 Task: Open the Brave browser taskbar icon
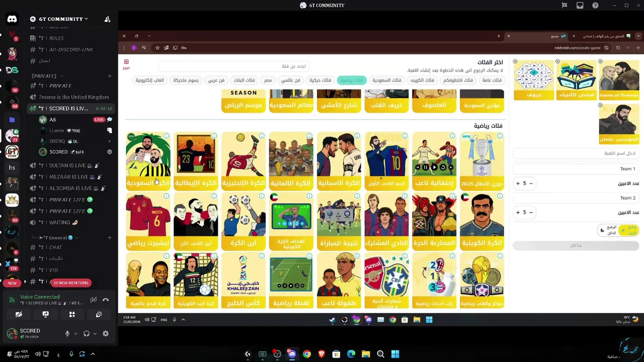coord(321,354)
